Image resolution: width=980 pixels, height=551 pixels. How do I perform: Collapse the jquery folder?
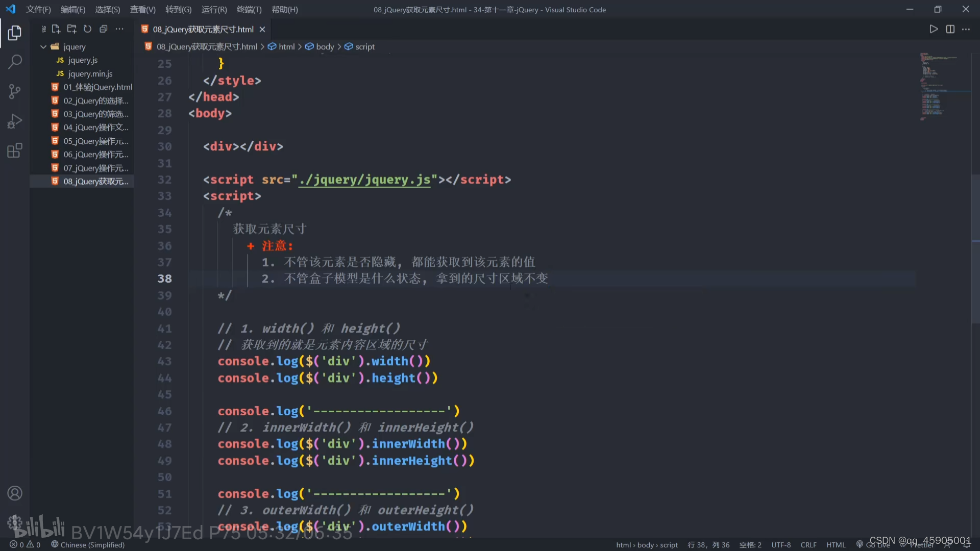point(43,46)
